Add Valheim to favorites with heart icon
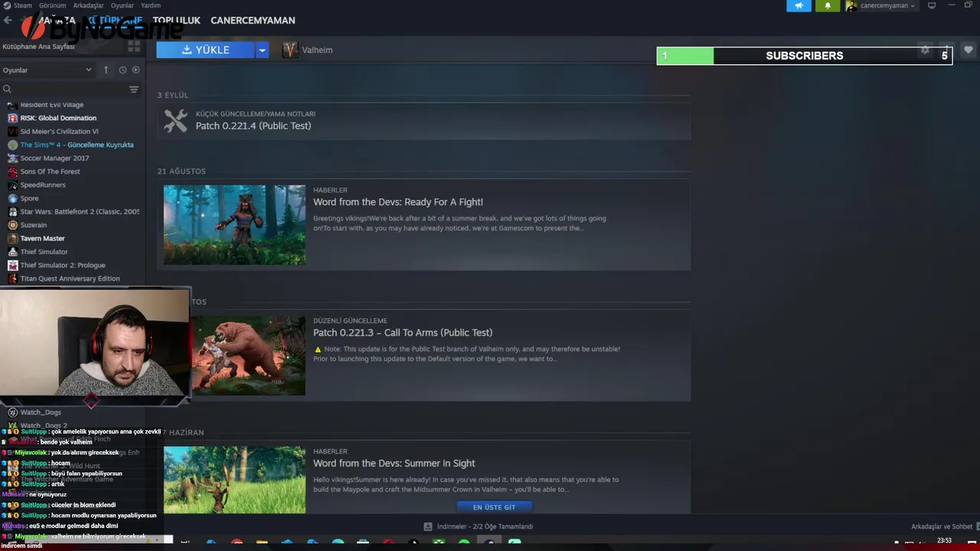Screen dimensions: 980x551 coord(969,50)
